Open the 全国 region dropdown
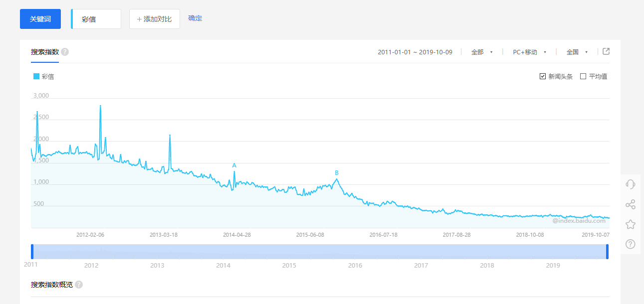This screenshot has width=644, height=304. (577, 52)
